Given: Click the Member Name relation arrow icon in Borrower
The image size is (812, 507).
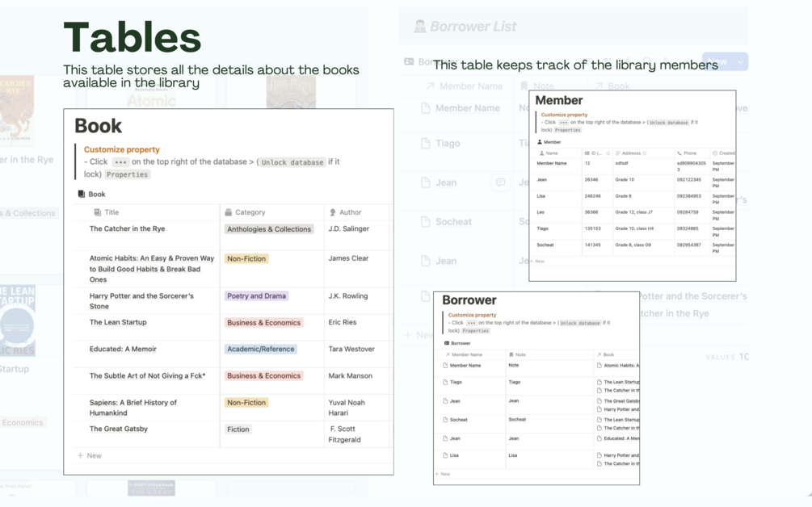Looking at the screenshot, I should (x=448, y=355).
